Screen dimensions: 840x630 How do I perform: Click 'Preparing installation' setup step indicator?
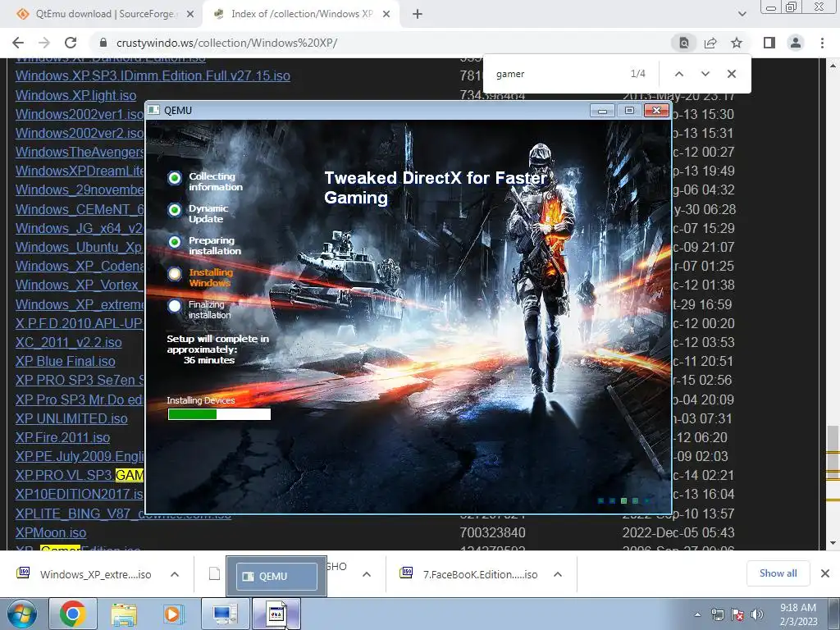175,242
